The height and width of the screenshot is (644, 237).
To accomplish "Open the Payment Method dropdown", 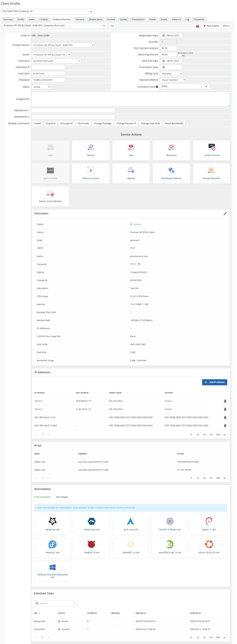I will tap(173, 80).
